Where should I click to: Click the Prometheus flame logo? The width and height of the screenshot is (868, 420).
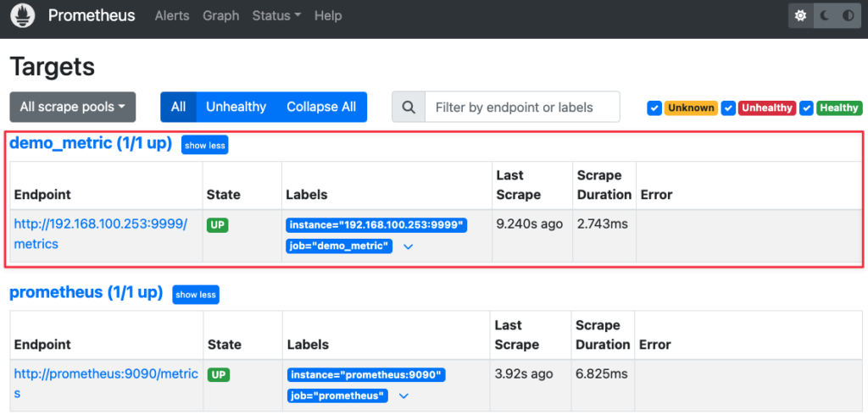[x=23, y=15]
